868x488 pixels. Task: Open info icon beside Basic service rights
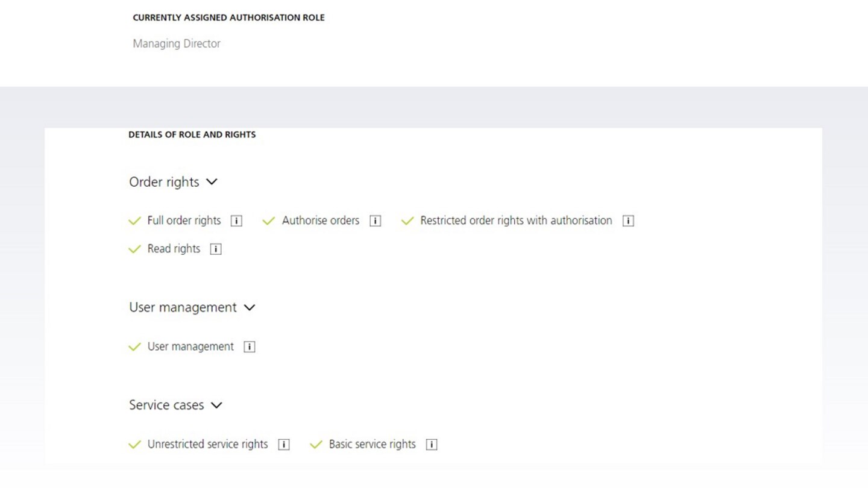(x=432, y=445)
